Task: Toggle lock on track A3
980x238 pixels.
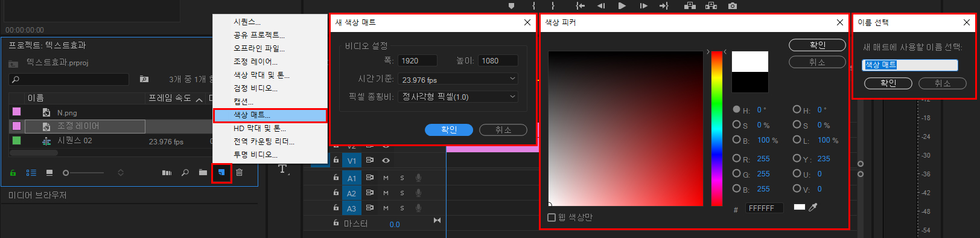Action: (x=336, y=208)
